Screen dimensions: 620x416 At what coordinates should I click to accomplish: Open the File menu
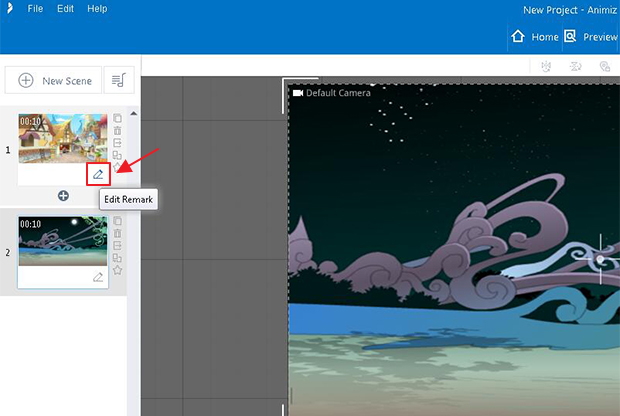[35, 8]
